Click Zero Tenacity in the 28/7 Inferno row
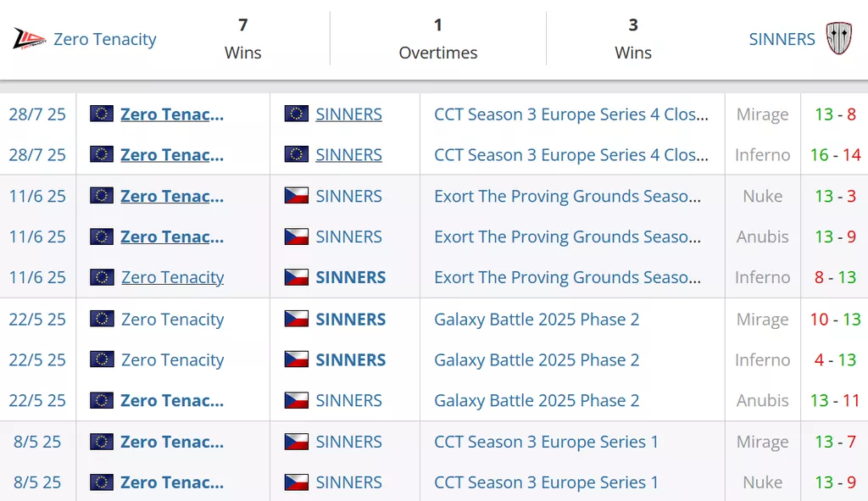This screenshot has width=868, height=501. [172, 155]
